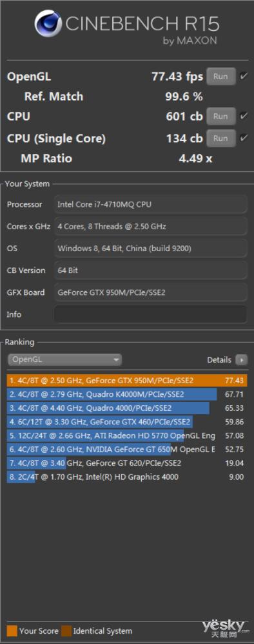Select the GeForce GTX 950M ranking entry

coord(127,381)
